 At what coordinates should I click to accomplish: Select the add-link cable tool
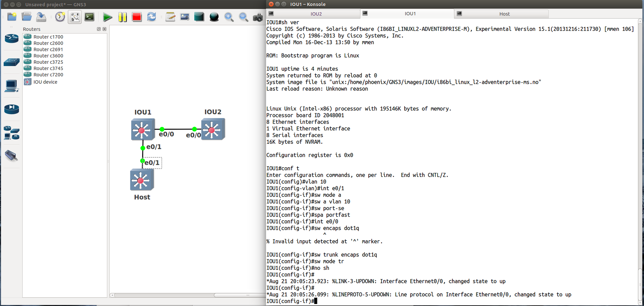[x=12, y=156]
